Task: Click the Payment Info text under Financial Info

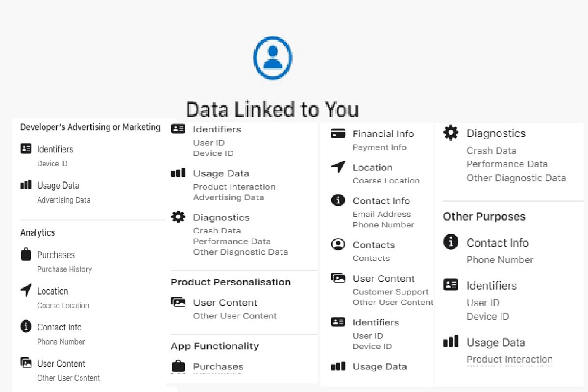Action: coord(380,147)
